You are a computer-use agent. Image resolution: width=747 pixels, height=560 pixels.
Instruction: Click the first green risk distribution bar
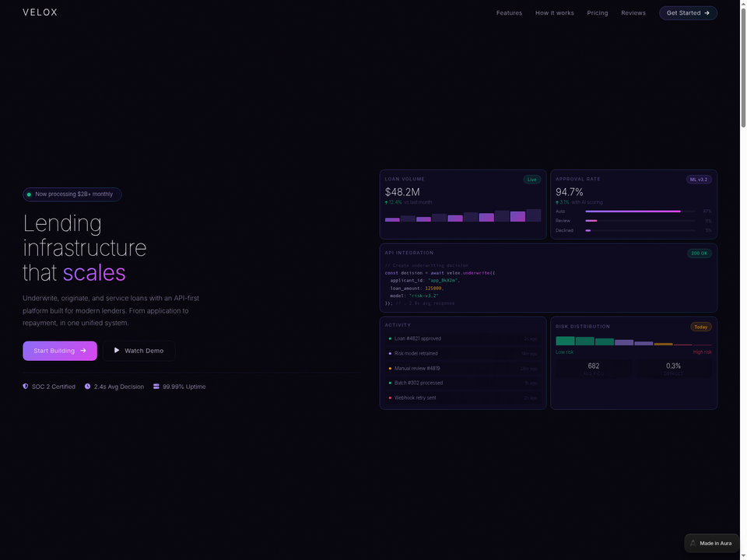pyautogui.click(x=565, y=341)
